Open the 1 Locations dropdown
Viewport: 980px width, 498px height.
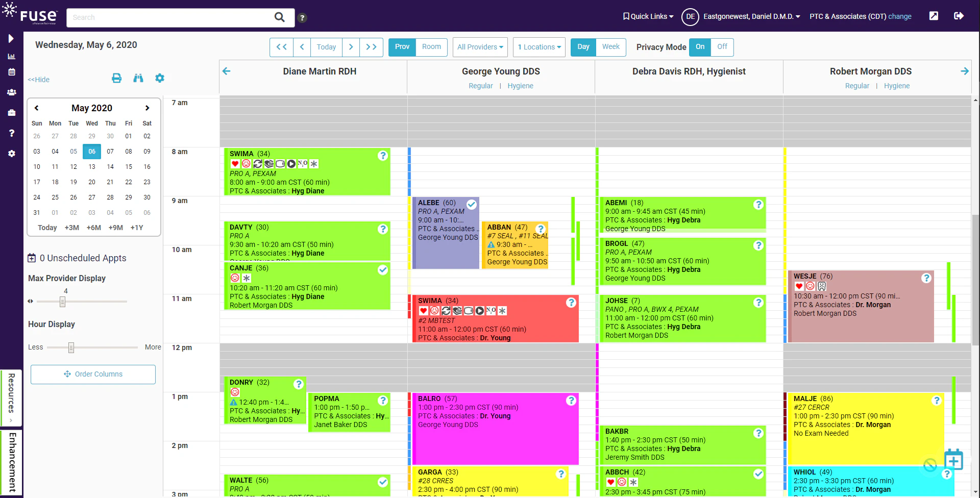pos(539,47)
